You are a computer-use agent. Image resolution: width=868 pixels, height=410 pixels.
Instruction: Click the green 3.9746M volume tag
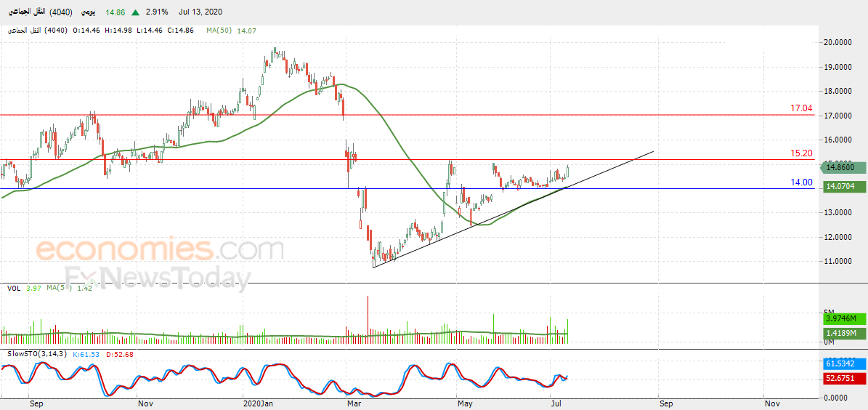(843, 319)
